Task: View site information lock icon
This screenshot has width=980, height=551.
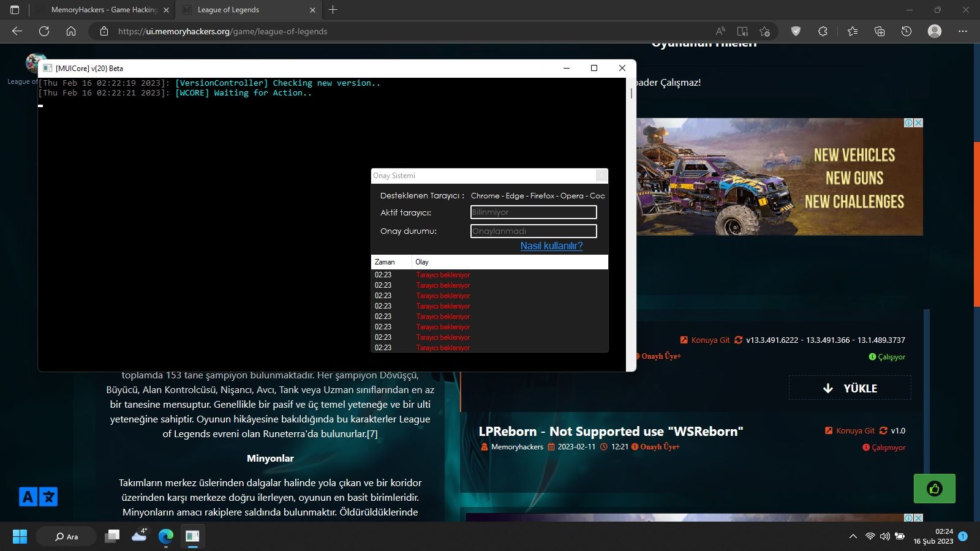Action: (x=104, y=31)
